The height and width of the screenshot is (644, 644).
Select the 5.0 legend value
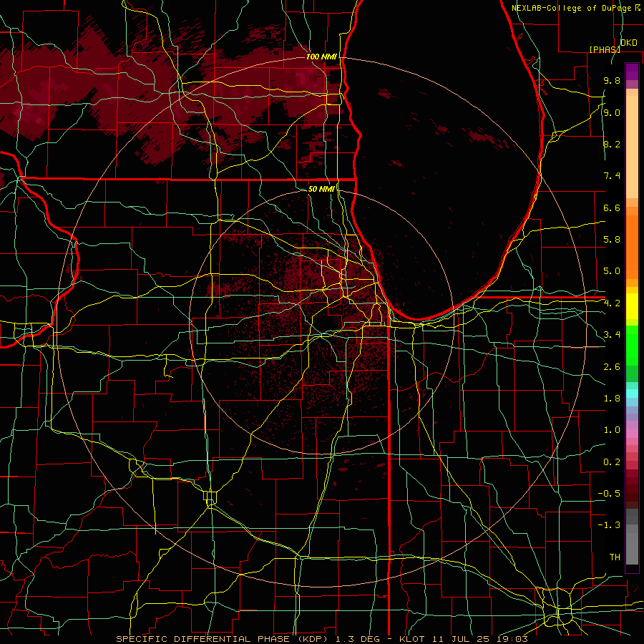click(x=612, y=271)
